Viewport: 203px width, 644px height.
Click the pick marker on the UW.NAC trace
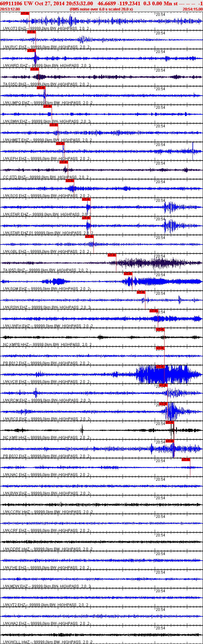tap(186, 460)
